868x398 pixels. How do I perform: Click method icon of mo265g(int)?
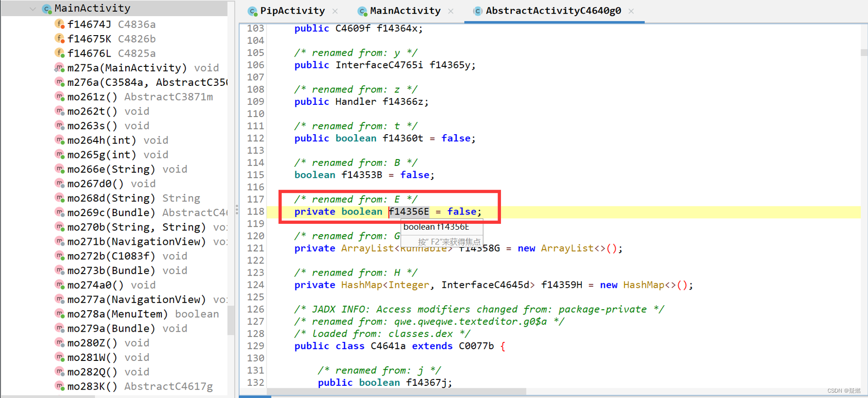59,154
